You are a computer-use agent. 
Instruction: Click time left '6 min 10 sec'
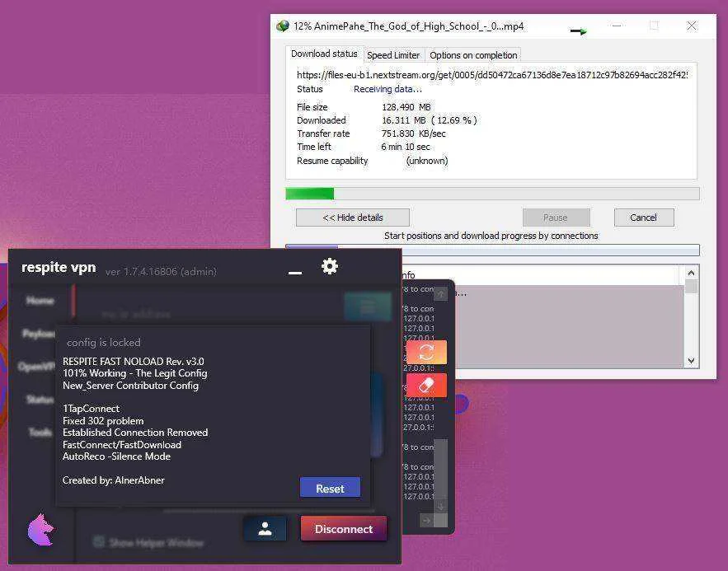point(406,147)
